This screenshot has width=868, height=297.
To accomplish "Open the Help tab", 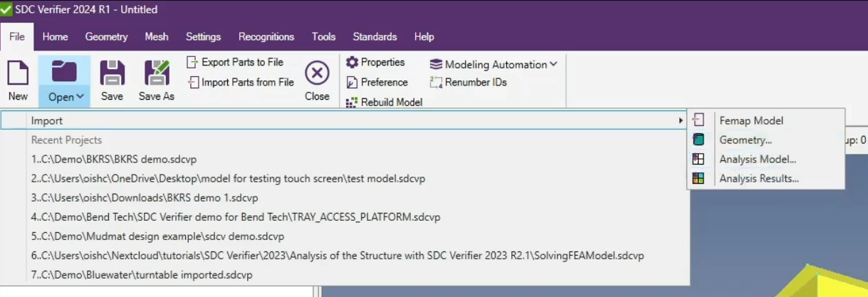I will (x=424, y=36).
